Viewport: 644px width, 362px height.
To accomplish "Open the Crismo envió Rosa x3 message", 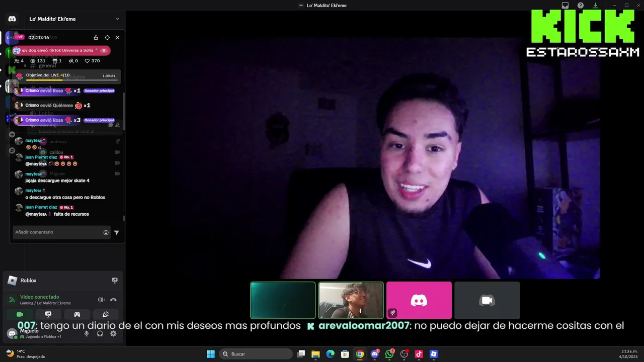I will point(64,120).
